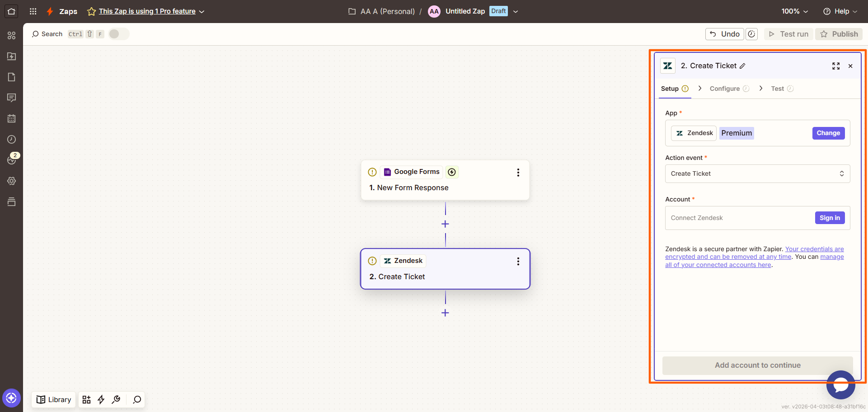Select the Zendesk Create Ticket step card

pos(445,269)
